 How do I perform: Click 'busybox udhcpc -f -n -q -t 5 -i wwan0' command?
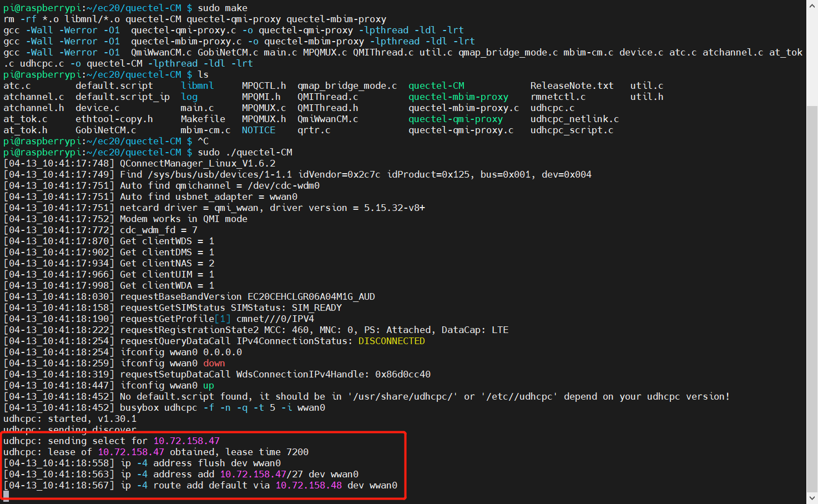point(223,407)
